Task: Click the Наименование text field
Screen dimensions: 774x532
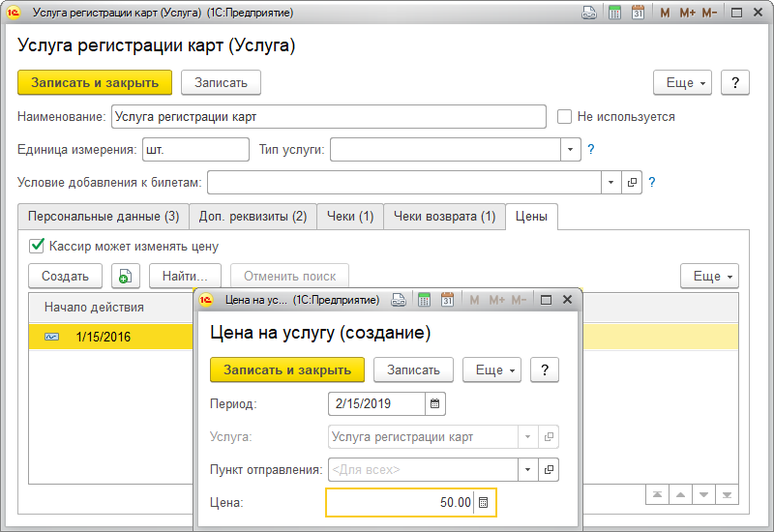Action: tap(329, 117)
